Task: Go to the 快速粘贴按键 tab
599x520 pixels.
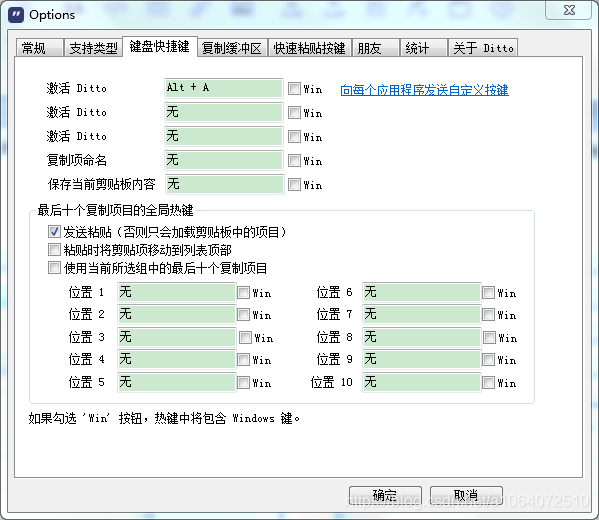Action: tap(309, 48)
